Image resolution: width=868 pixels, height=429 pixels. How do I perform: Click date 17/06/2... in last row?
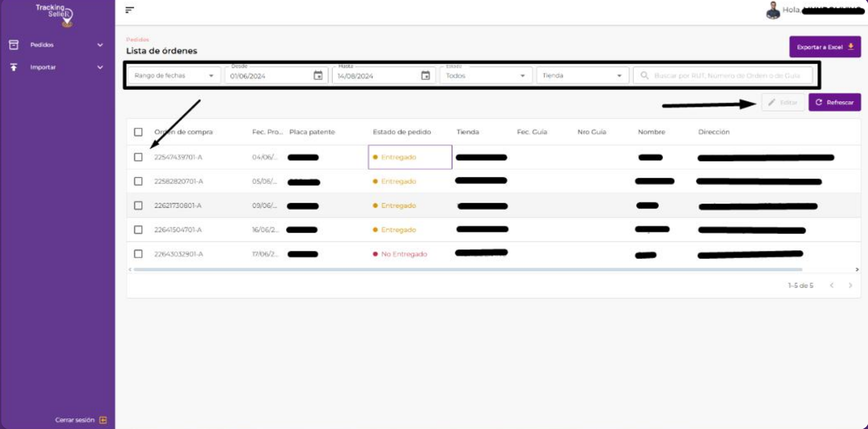[x=265, y=254]
